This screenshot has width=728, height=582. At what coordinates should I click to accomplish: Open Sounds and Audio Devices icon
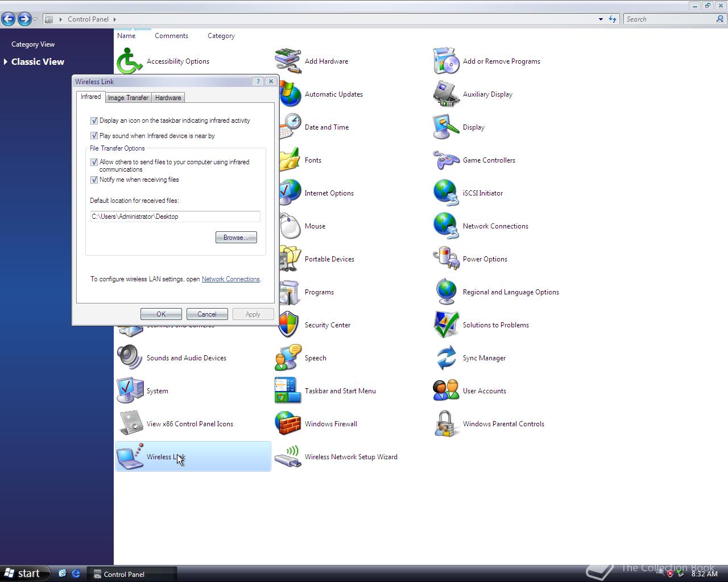[130, 357]
